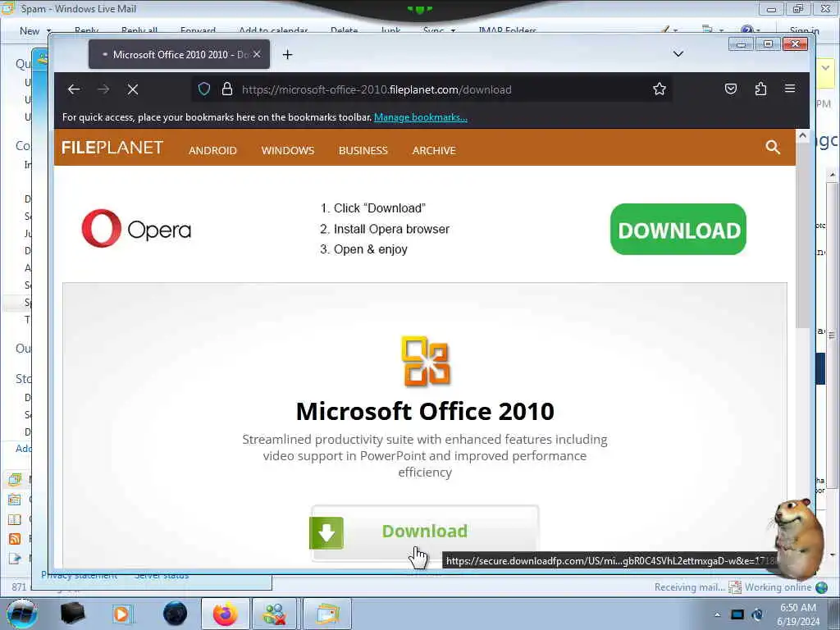Open Feeds RSS shortcut icon in Live Mail
Screen dimensions: 840x630
(15, 539)
